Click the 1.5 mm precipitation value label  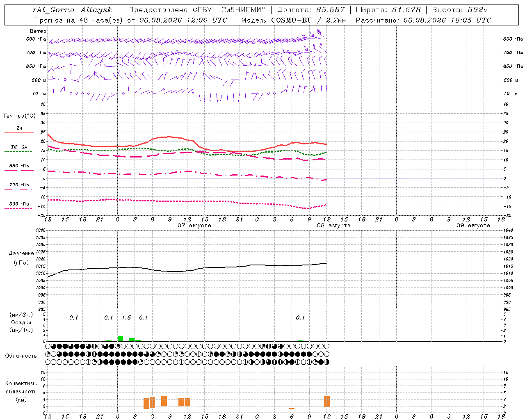point(126,317)
